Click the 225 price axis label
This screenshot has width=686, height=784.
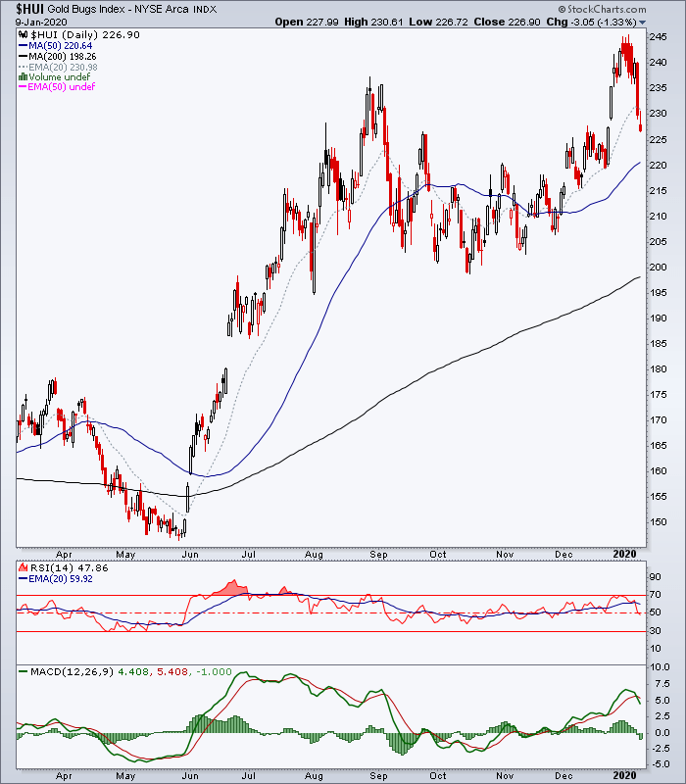point(658,139)
